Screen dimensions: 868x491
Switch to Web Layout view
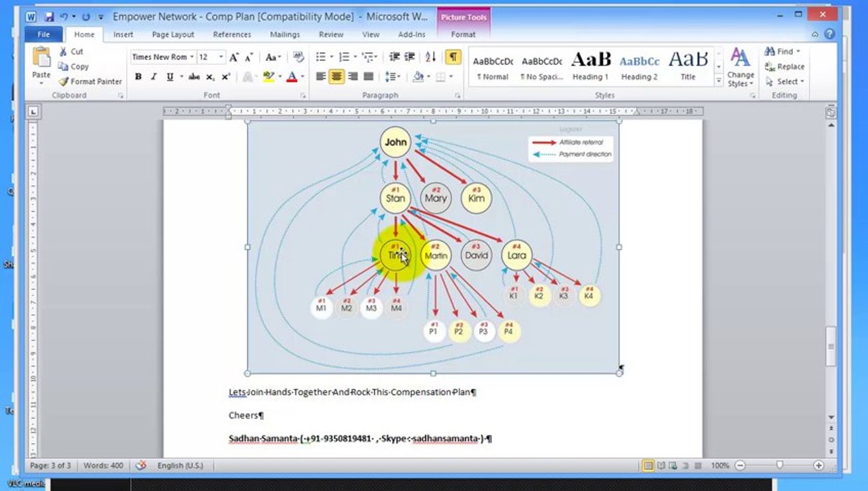coord(673,466)
